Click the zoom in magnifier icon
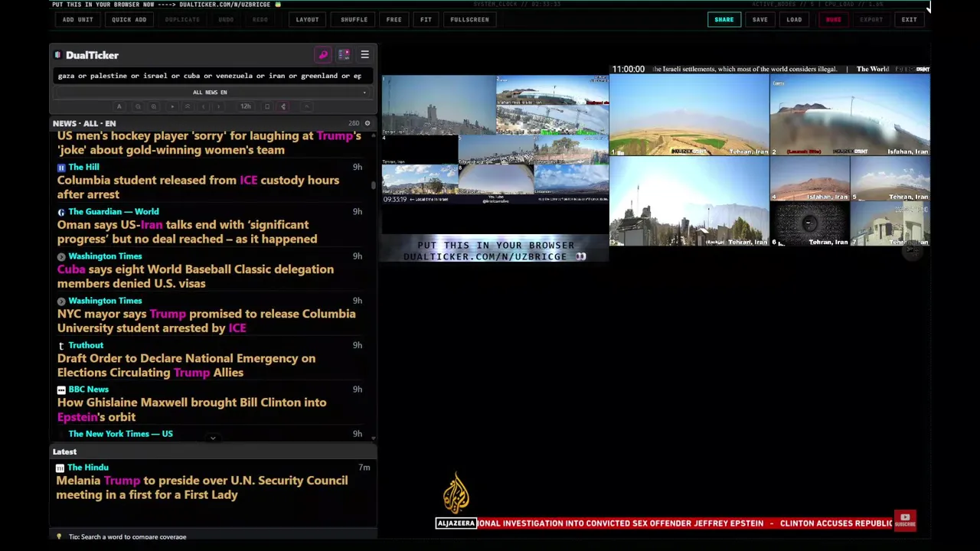Screen dimensions: 980x551 pos(154,106)
